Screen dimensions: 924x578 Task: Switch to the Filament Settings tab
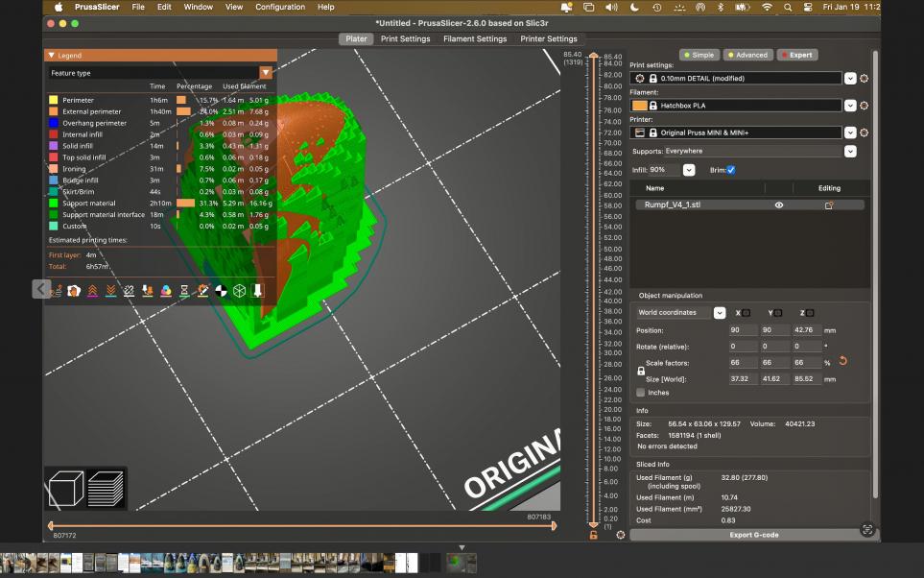[474, 39]
